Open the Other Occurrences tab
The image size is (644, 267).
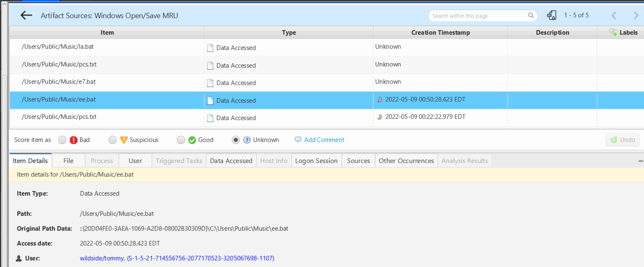[406, 161]
